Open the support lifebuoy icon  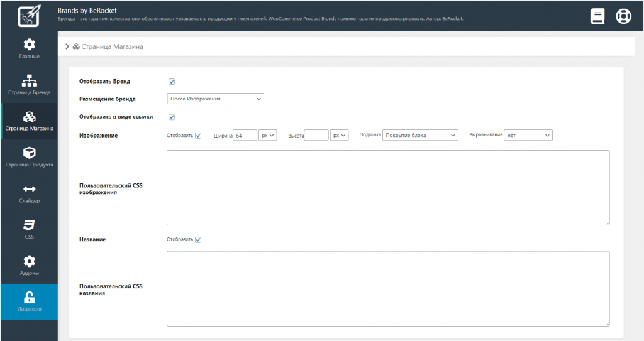click(x=623, y=16)
